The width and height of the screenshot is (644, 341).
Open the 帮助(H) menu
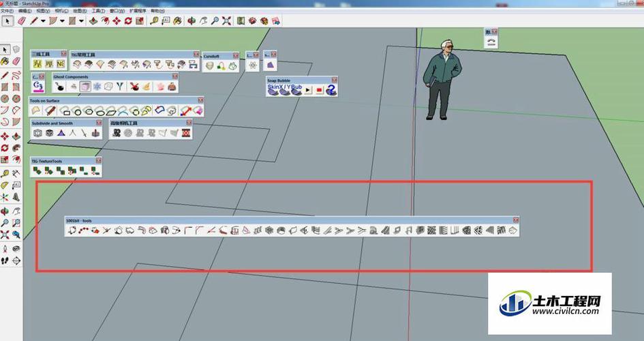pos(157,11)
